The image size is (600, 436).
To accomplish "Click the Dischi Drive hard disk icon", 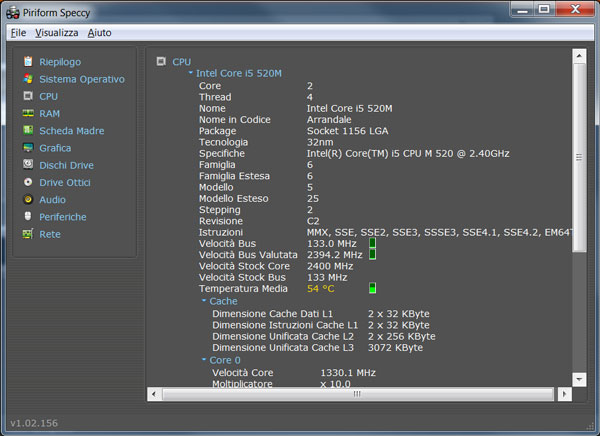I will (x=28, y=165).
